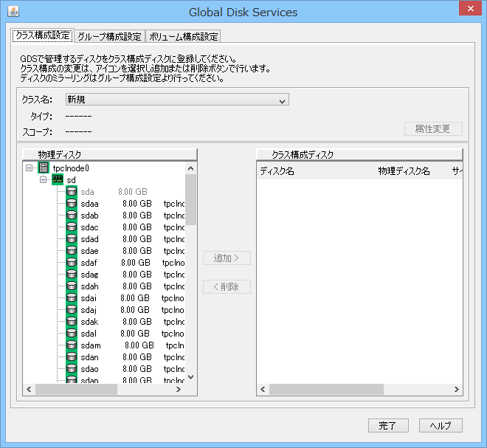Image resolution: width=487 pixels, height=448 pixels.
Task: Select the sdac disk icon
Action: pos(72,227)
